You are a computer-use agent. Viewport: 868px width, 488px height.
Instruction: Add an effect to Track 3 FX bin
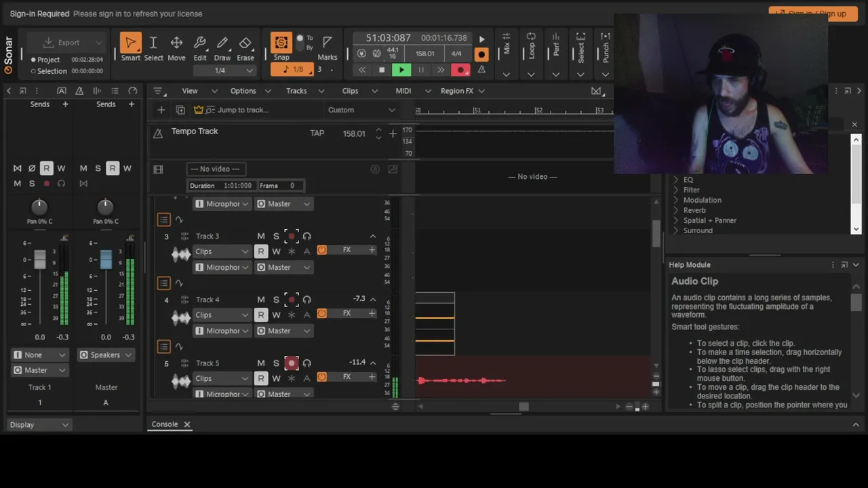372,250
